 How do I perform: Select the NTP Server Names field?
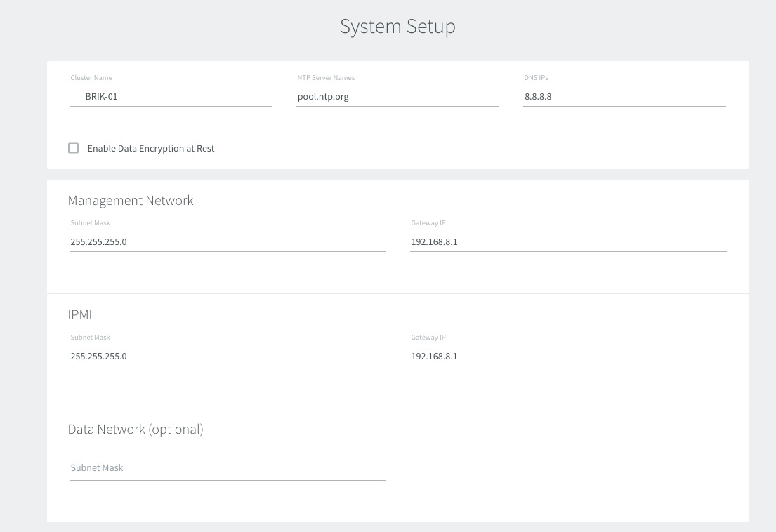[397, 96]
